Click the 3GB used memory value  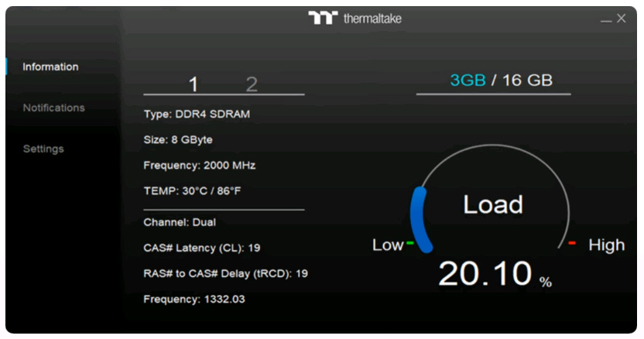[x=468, y=80]
